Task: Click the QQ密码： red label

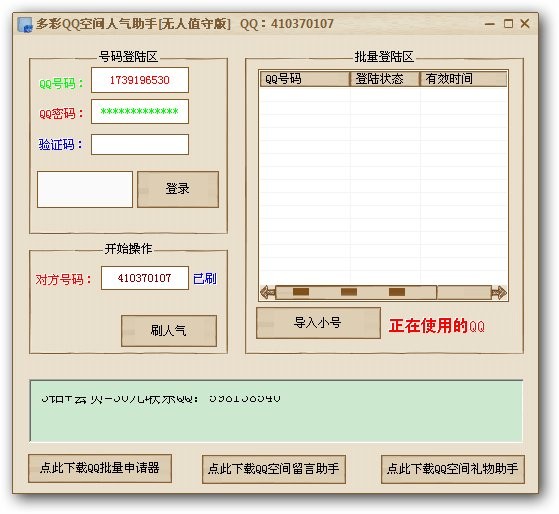Action: (61, 114)
